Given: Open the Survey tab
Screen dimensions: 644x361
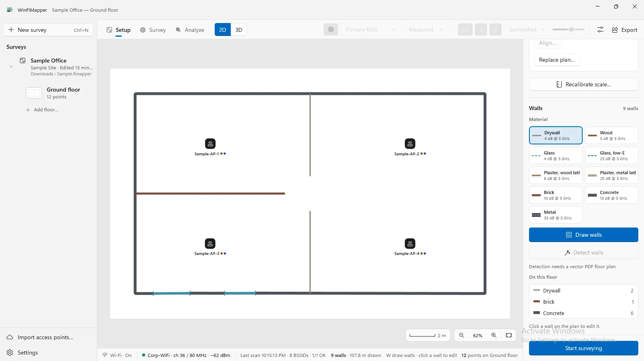Looking at the screenshot, I should tap(153, 30).
